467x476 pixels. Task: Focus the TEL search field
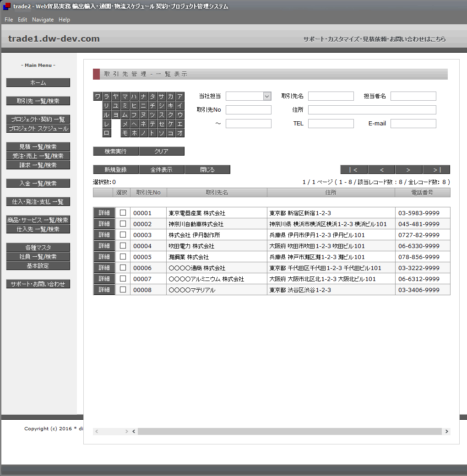click(331, 124)
